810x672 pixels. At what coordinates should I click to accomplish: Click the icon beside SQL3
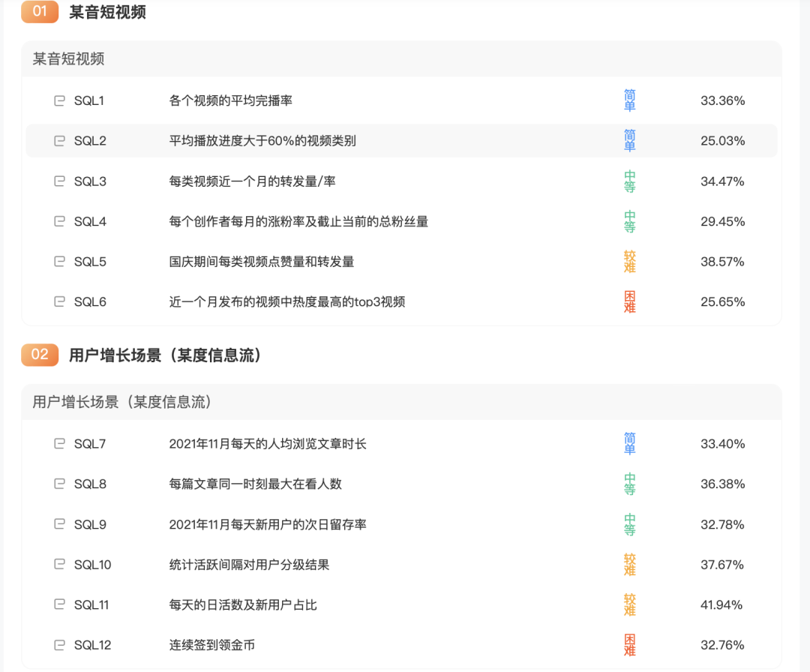[x=59, y=181]
